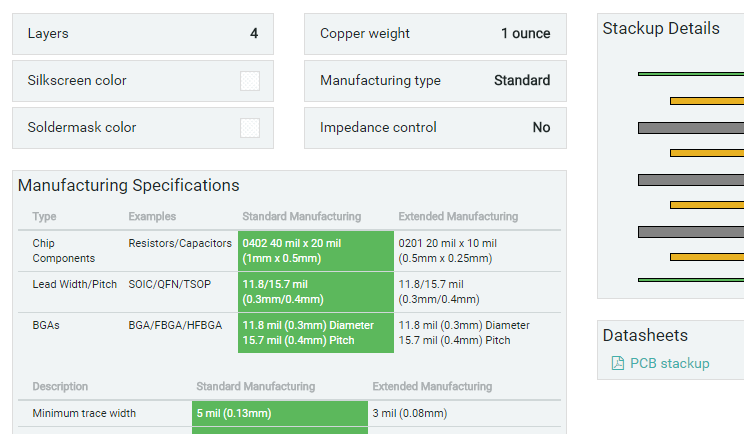The width and height of the screenshot is (744, 434).
Task: Click the Manufacturing Specifications heading
Action: (x=129, y=185)
